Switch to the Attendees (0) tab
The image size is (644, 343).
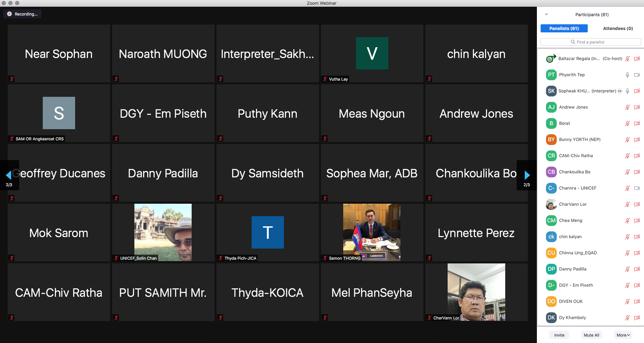(x=617, y=28)
